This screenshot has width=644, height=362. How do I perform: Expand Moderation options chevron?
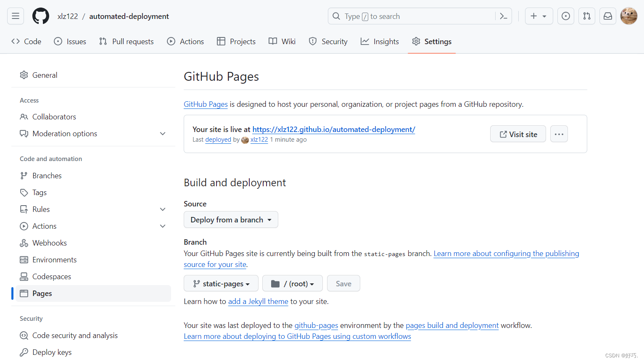click(x=163, y=134)
